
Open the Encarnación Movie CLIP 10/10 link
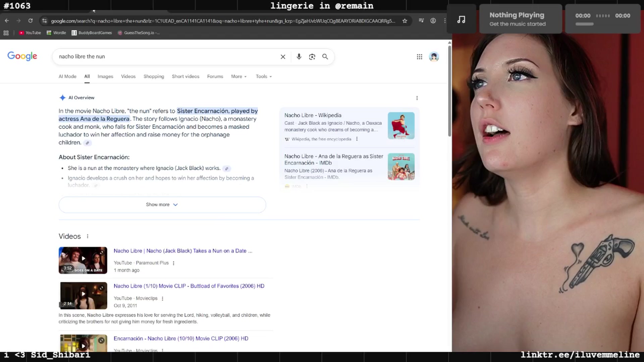click(181, 339)
